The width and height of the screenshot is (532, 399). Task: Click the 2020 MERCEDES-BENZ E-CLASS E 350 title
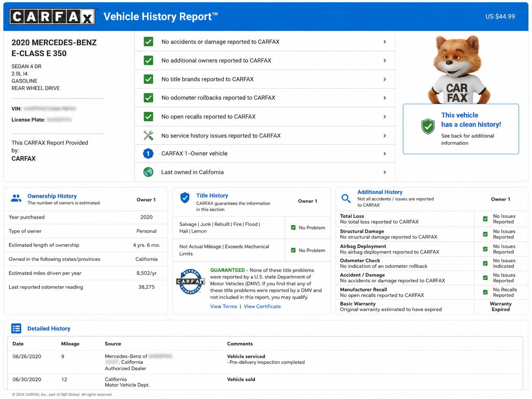pyautogui.click(x=54, y=48)
